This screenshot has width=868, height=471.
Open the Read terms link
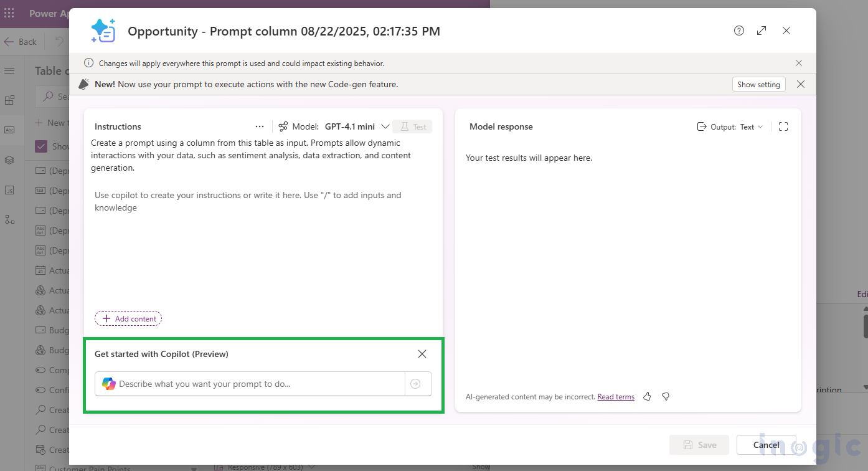616,397
